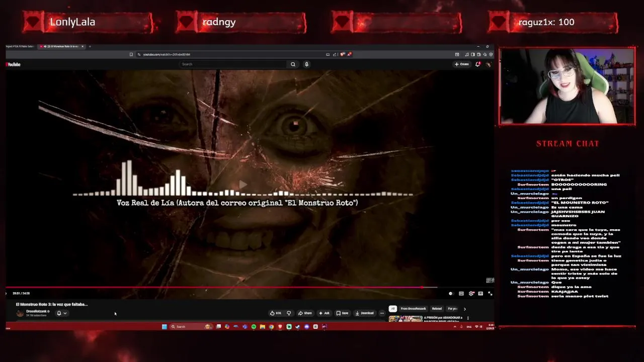The width and height of the screenshot is (644, 362).
Task: Toggle subtitles/closed captions on the player
Action: (461, 294)
